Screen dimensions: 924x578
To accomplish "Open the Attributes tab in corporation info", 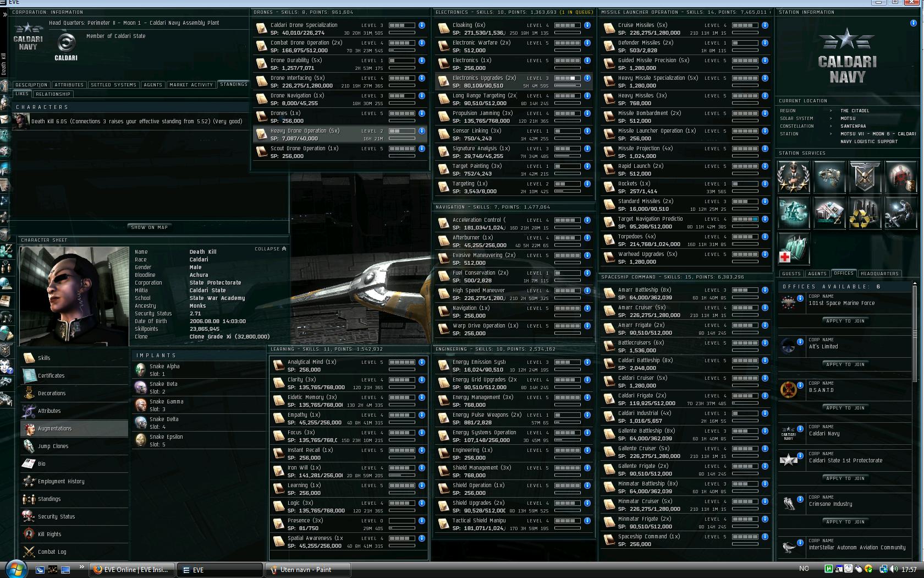I will [69, 85].
